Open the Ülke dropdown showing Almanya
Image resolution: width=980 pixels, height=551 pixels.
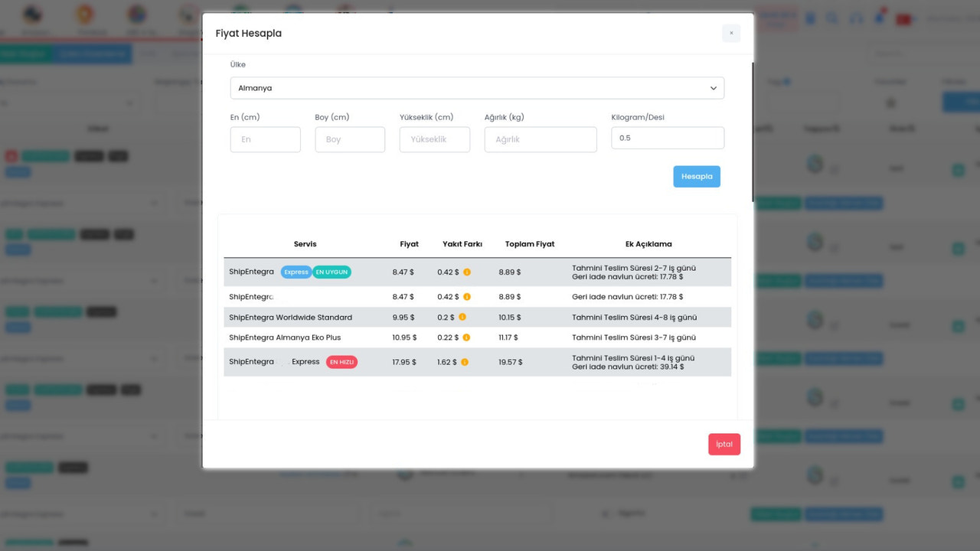click(477, 88)
